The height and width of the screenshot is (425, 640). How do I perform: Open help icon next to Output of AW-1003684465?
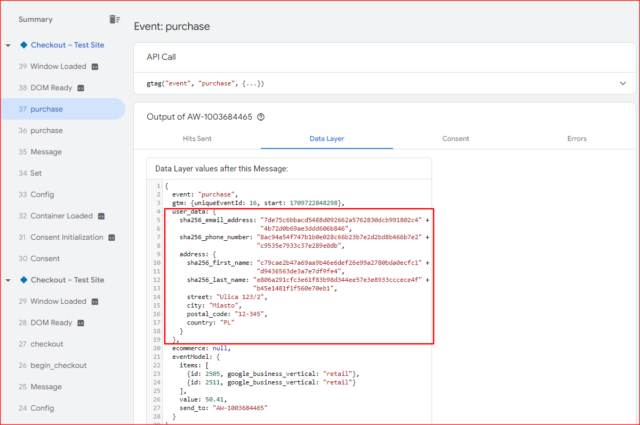[x=261, y=117]
